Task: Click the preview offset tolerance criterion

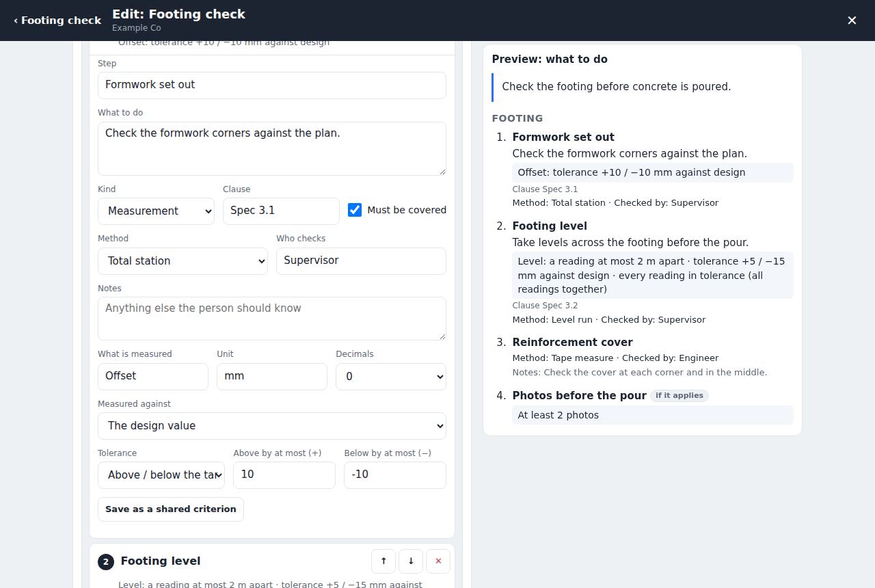Action: tap(653, 172)
